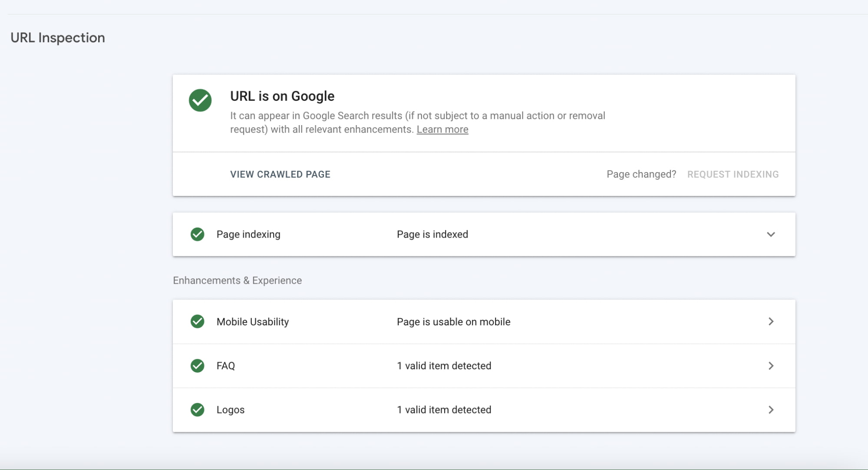Click FAQ's 1 valid item detected text
Screen dimensions: 868x470
tap(444, 366)
